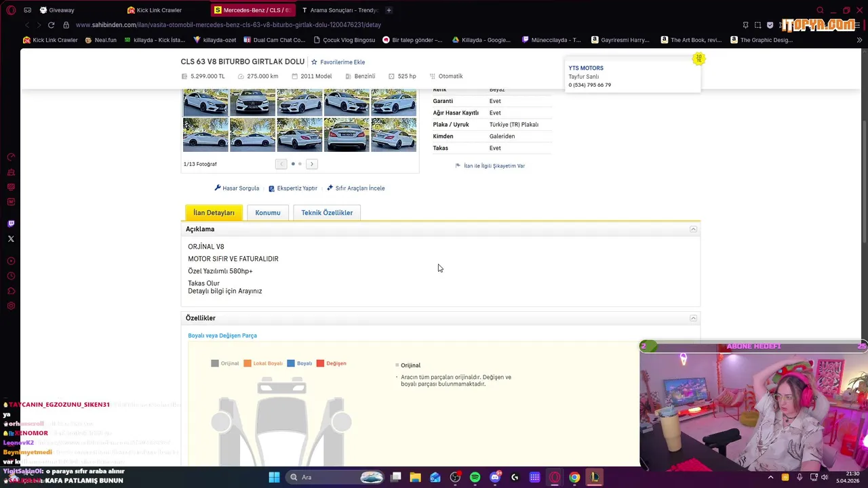Show next photo thumbnails page

tap(312, 164)
